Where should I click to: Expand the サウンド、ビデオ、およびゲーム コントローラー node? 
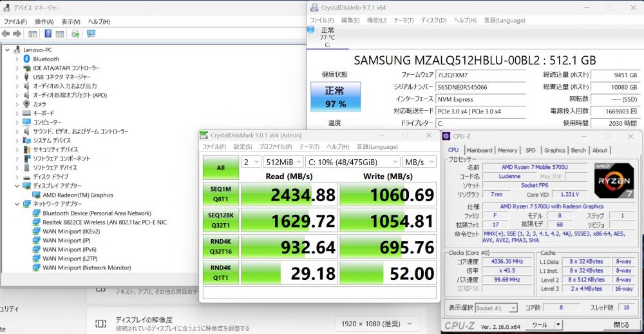[17, 132]
